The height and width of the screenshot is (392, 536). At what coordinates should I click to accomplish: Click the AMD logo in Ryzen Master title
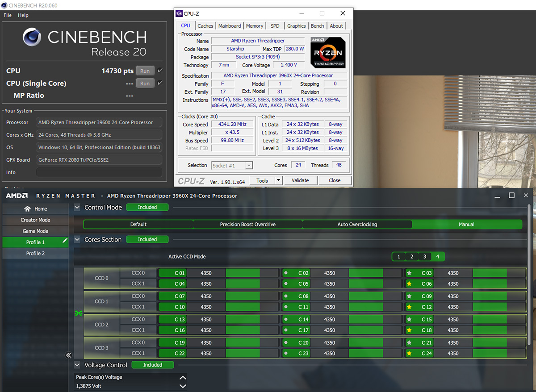point(17,196)
